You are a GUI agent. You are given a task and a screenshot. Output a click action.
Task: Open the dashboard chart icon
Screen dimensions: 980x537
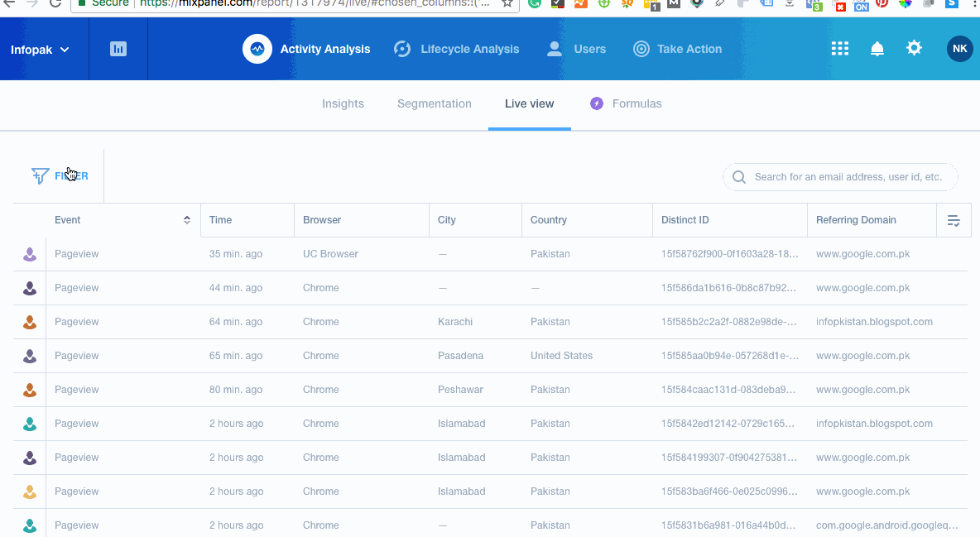pyautogui.click(x=118, y=49)
